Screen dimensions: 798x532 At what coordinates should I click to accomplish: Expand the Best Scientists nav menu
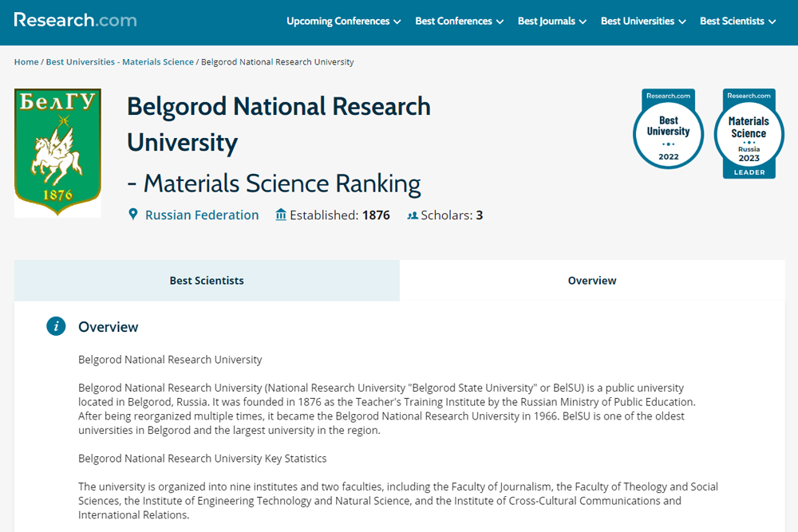pos(737,22)
